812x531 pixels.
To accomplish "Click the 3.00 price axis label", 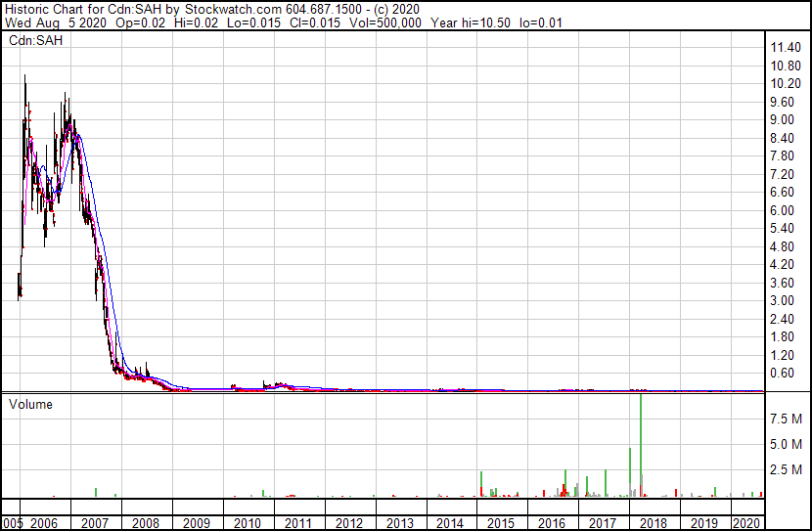I will pyautogui.click(x=782, y=300).
